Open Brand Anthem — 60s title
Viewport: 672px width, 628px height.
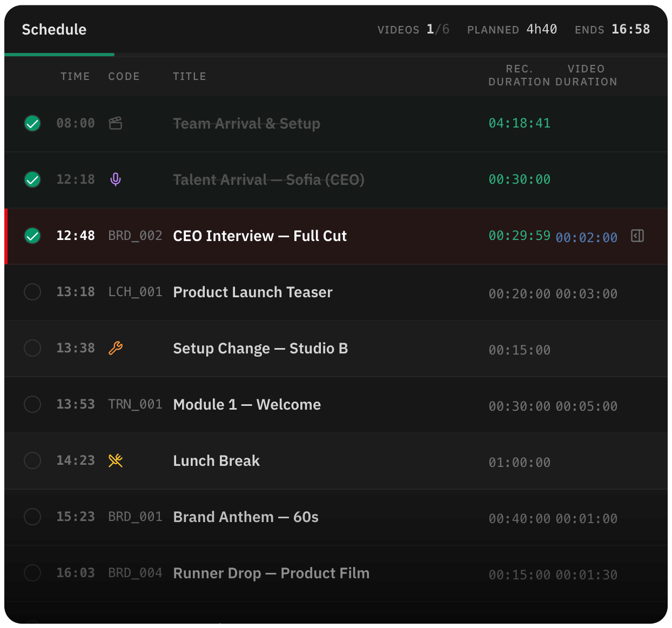tap(246, 517)
